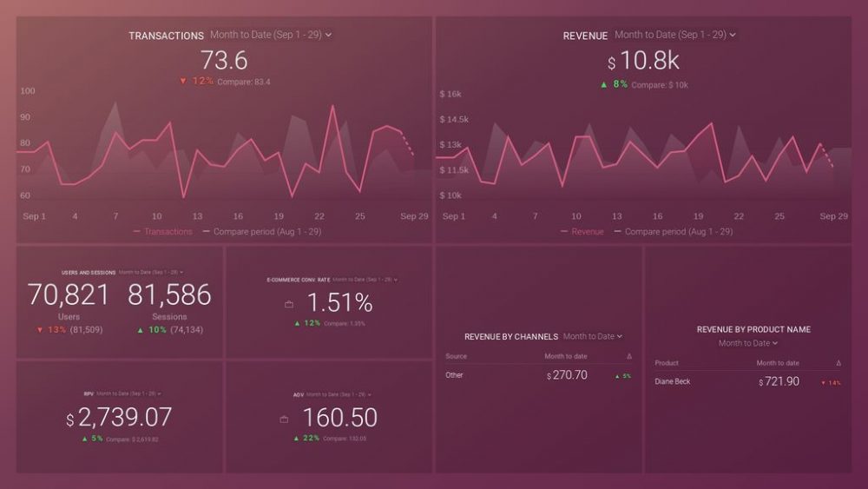The image size is (868, 489).
Task: Click the briefcase icon next to AOV 160.50
Action: (x=284, y=420)
